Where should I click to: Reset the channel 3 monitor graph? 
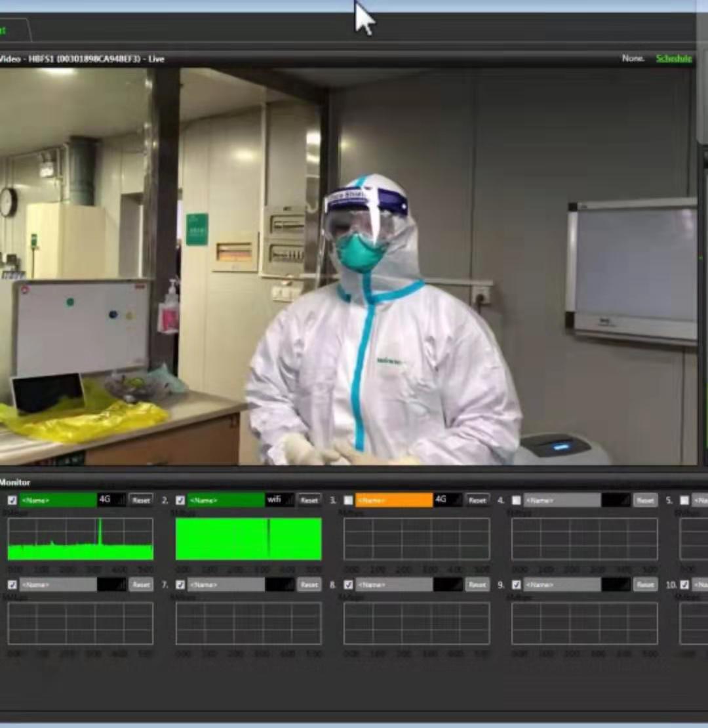click(x=477, y=500)
